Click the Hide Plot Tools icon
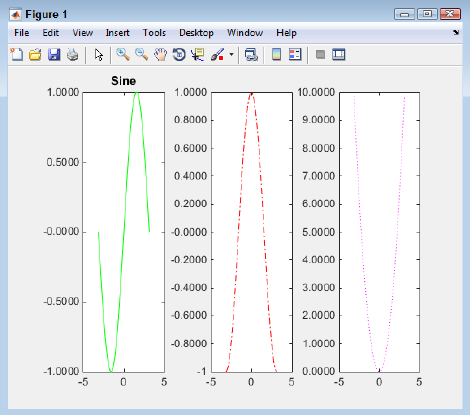This screenshot has width=470, height=415. (320, 55)
